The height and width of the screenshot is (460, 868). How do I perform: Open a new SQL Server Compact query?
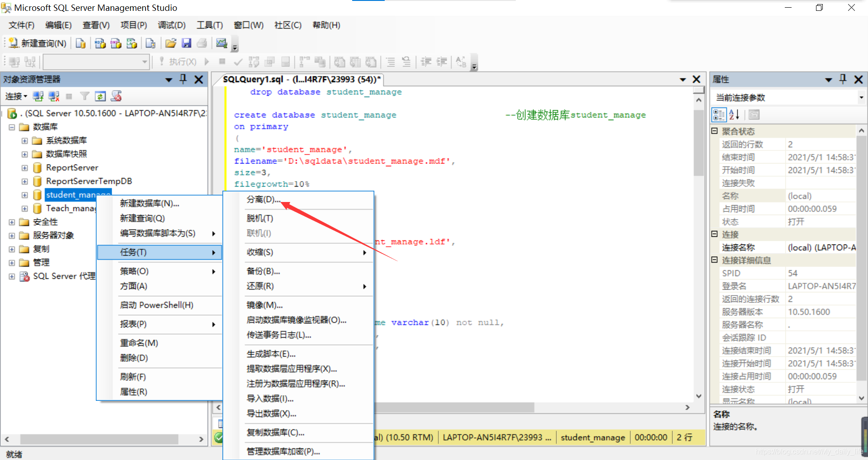pos(151,43)
